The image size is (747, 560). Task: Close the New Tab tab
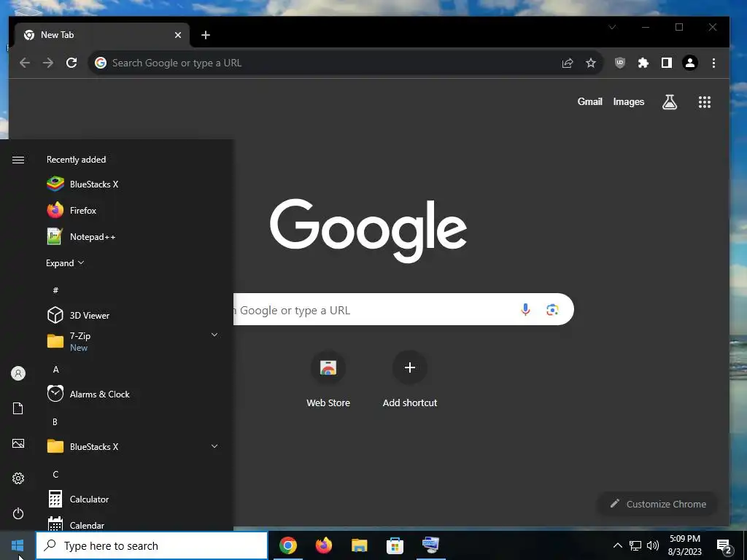coord(178,35)
